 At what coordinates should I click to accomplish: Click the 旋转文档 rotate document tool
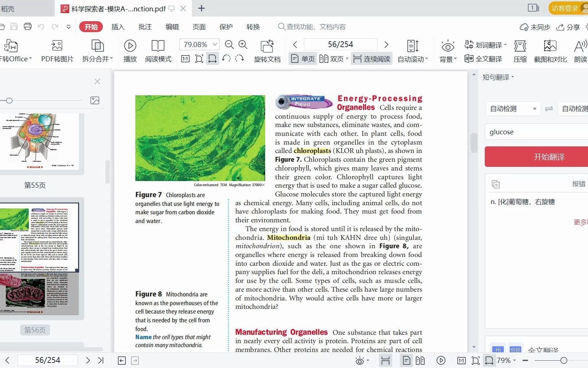tap(267, 51)
